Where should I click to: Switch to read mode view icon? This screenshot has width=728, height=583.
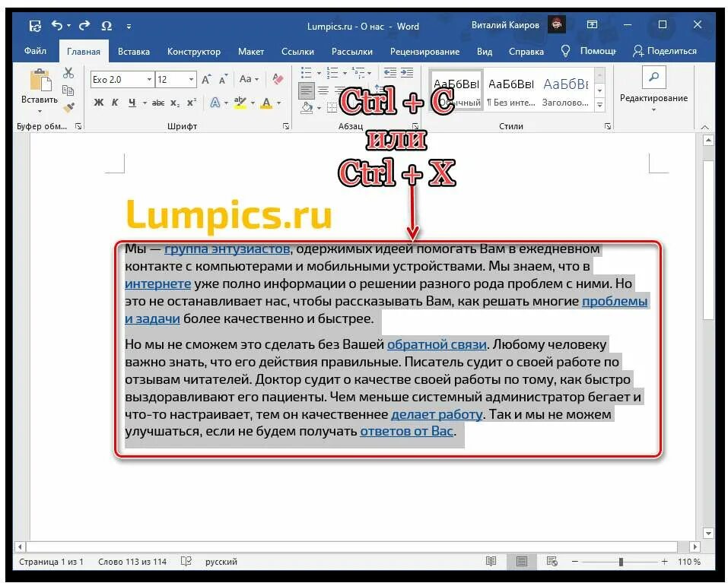pyautogui.click(x=491, y=561)
